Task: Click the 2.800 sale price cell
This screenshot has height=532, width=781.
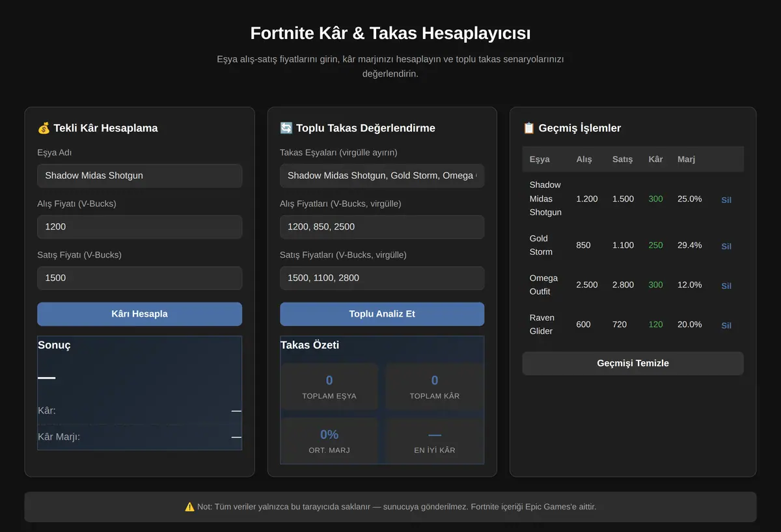Action: click(623, 285)
